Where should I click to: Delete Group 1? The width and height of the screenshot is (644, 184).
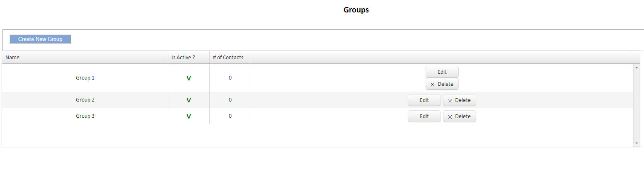pyautogui.click(x=442, y=84)
